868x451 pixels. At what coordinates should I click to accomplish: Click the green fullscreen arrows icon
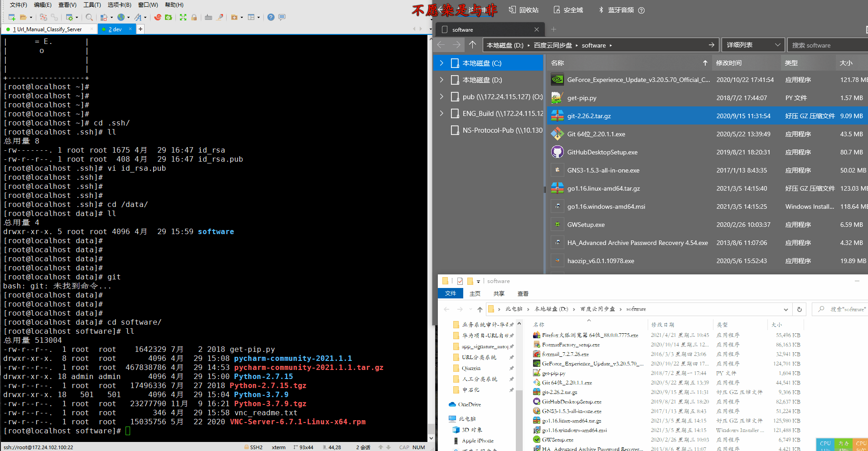click(x=183, y=17)
